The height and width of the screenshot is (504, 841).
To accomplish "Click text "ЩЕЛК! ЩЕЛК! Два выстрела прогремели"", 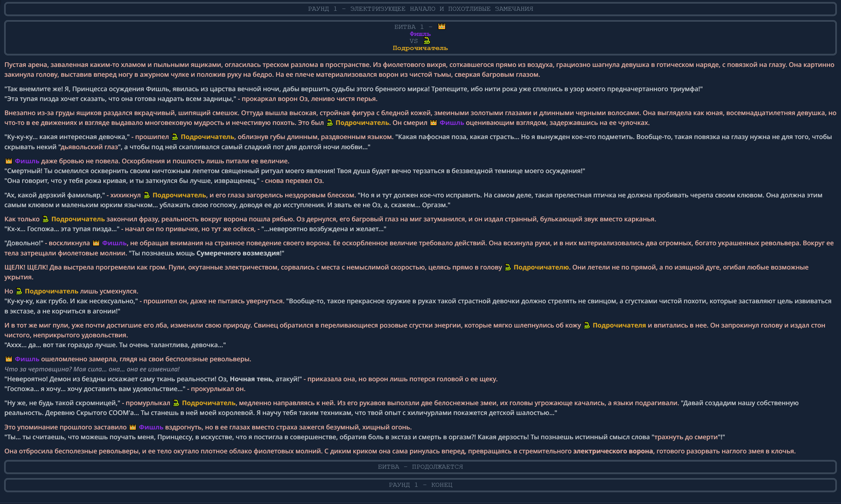I will pos(86,267).
